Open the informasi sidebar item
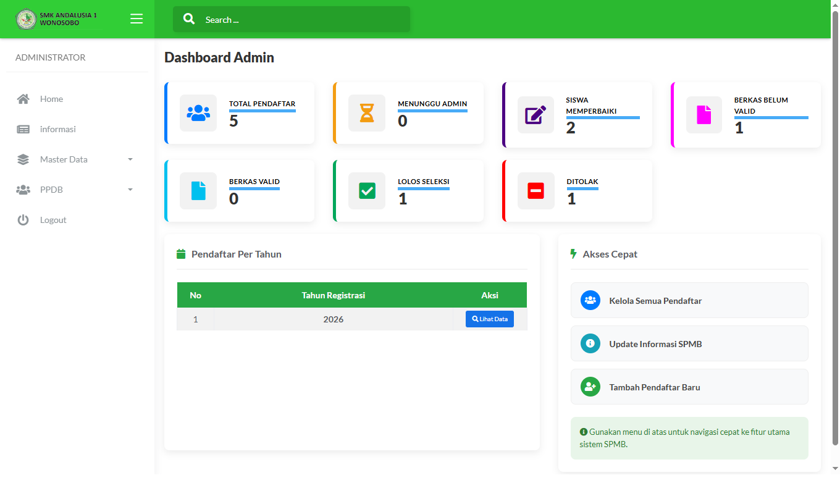The width and height of the screenshot is (840, 504). point(57,129)
